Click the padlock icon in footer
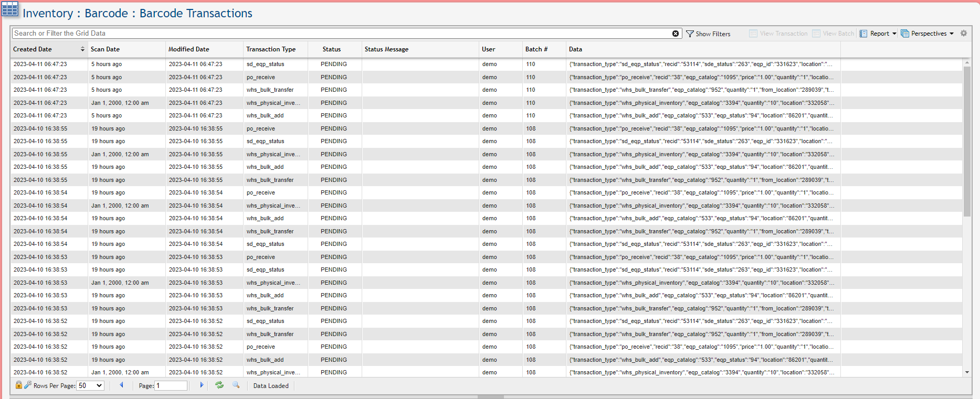 (x=19, y=385)
